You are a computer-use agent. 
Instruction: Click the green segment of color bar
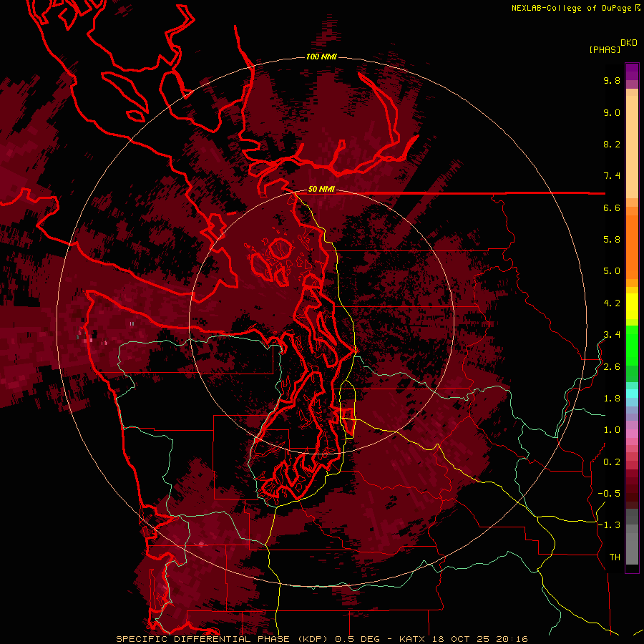pyautogui.click(x=632, y=344)
